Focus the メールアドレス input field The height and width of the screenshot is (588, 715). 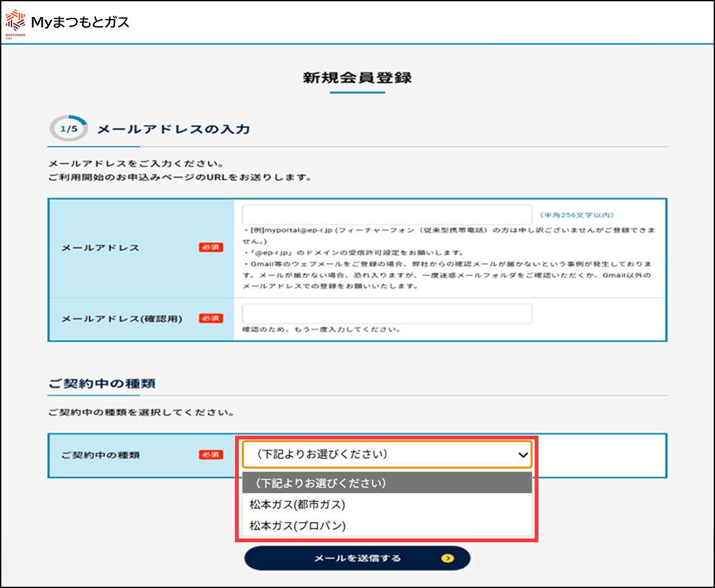386,215
